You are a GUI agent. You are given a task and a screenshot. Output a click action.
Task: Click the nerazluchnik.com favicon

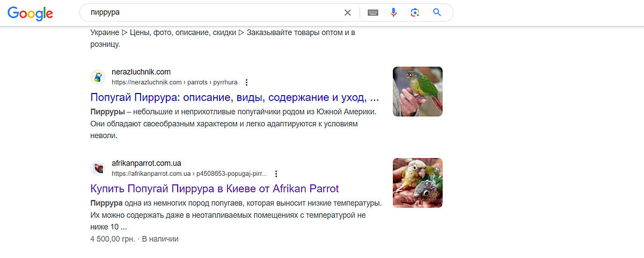click(98, 77)
